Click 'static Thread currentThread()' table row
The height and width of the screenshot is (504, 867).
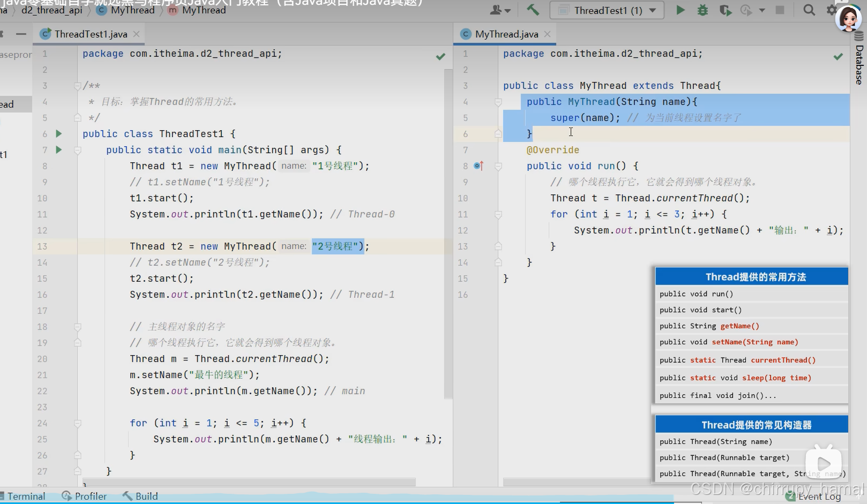pyautogui.click(x=752, y=360)
